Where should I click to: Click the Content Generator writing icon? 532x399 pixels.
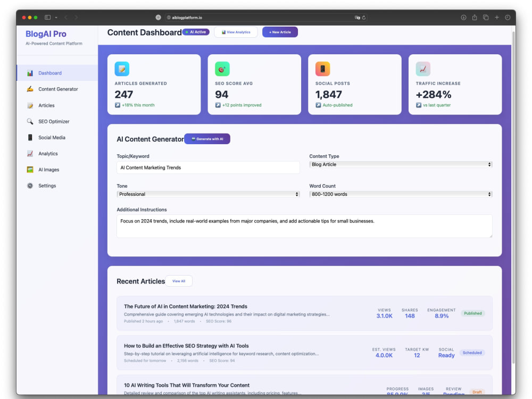tap(30, 89)
